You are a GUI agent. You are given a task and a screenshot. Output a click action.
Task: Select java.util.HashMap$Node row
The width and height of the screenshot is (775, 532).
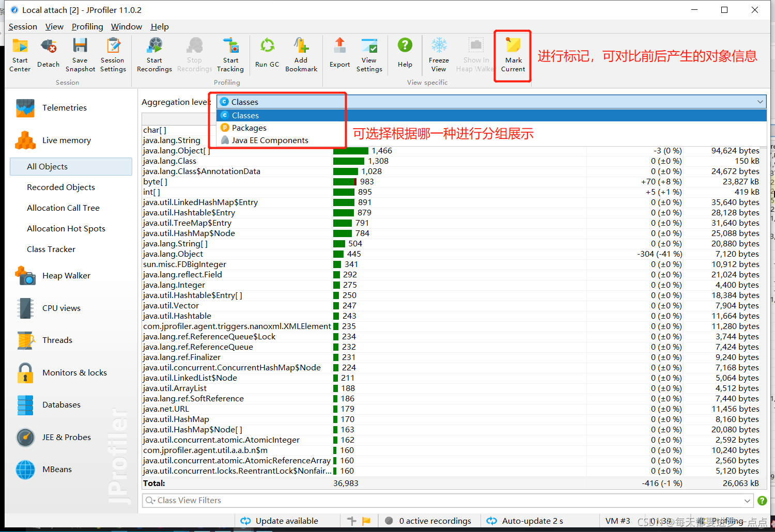pos(454,233)
